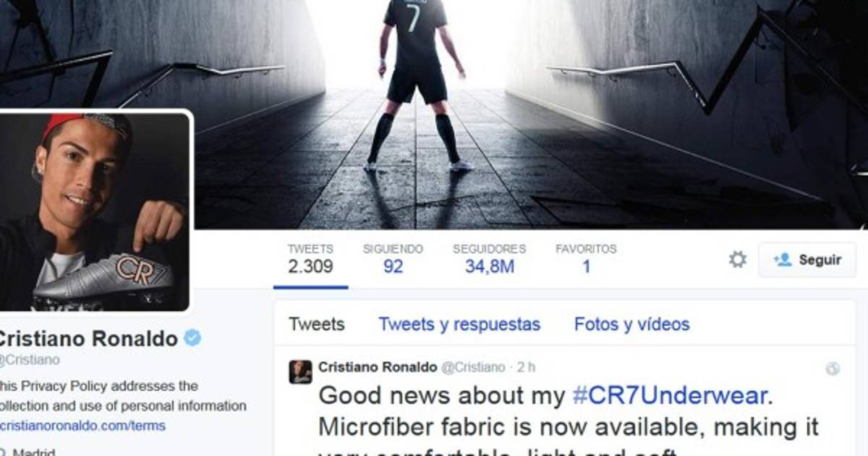Click the globe icon on the tweet
This screenshot has height=456, width=868.
(x=833, y=368)
